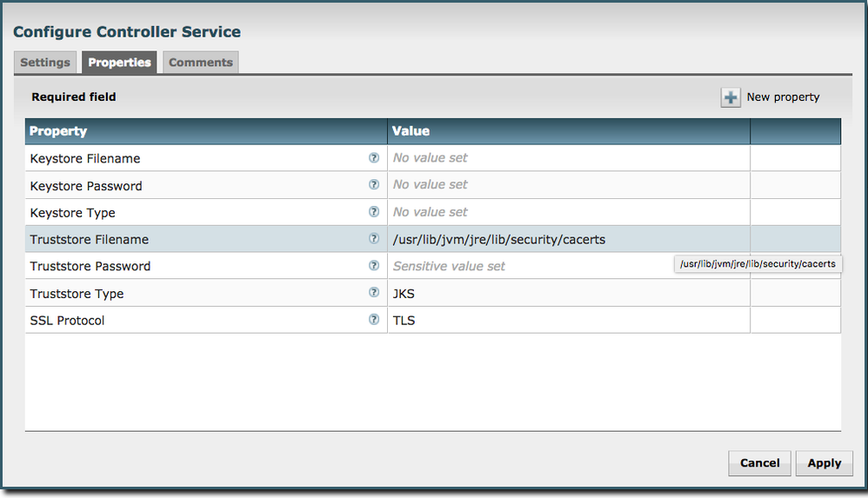Image resolution: width=868 pixels, height=498 pixels.
Task: Click the help icon beside Truststore Filename
Action: (x=374, y=239)
